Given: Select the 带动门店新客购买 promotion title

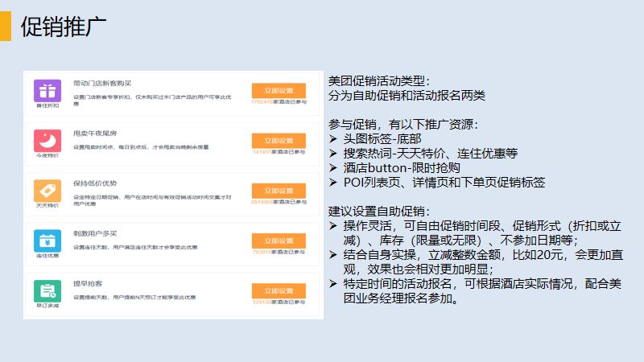Looking at the screenshot, I should 102,83.
